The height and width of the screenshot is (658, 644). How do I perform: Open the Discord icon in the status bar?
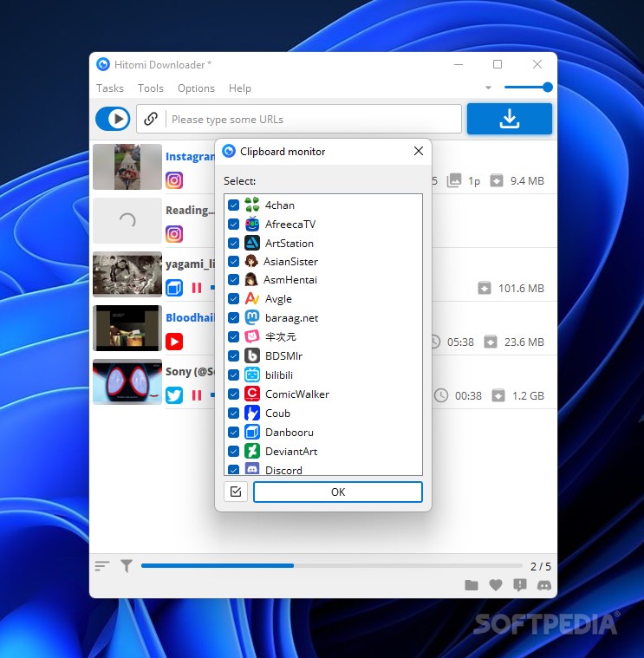(544, 585)
